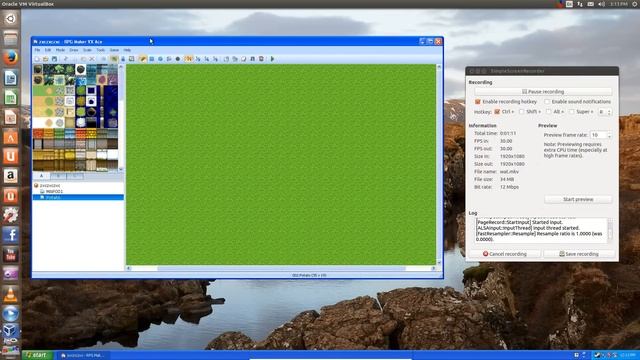
Task: Click the Delete X toolbar icon
Action: pyautogui.click(x=91, y=59)
